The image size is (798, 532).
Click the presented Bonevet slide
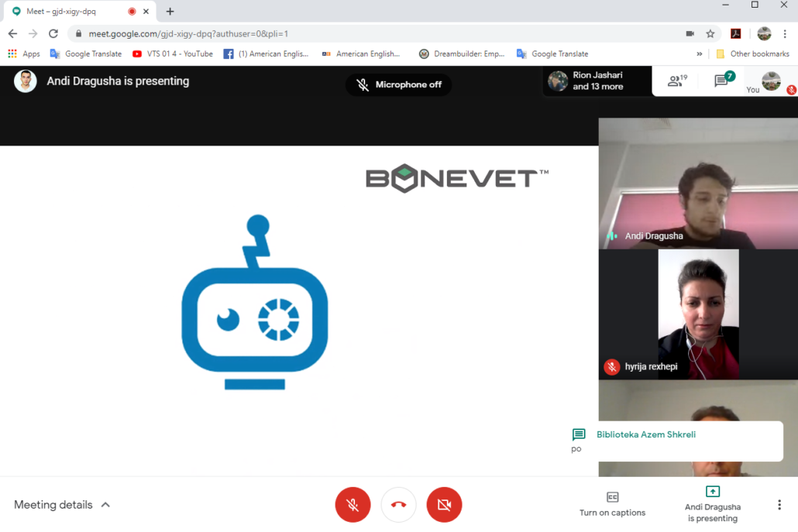click(x=299, y=311)
